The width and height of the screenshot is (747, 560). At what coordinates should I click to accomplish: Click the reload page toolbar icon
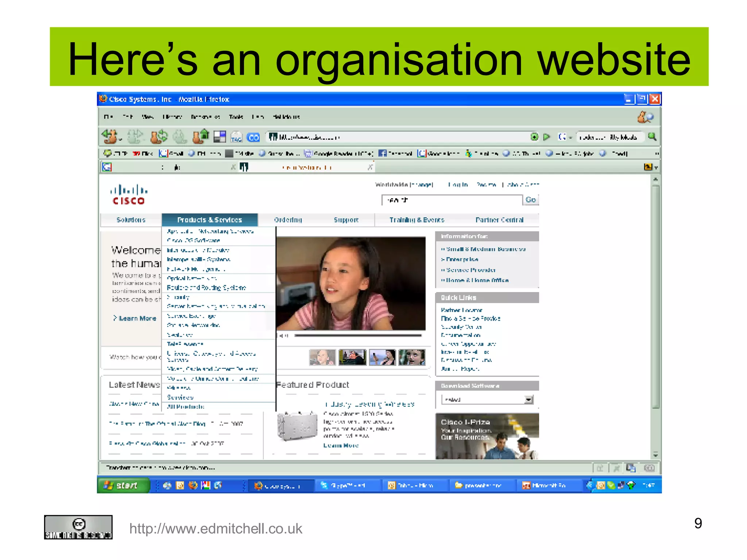point(159,137)
